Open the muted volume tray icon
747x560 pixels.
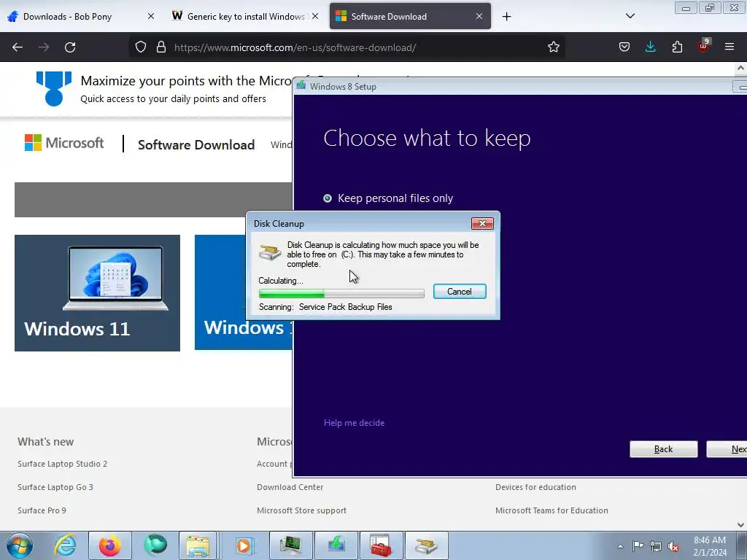click(673, 546)
